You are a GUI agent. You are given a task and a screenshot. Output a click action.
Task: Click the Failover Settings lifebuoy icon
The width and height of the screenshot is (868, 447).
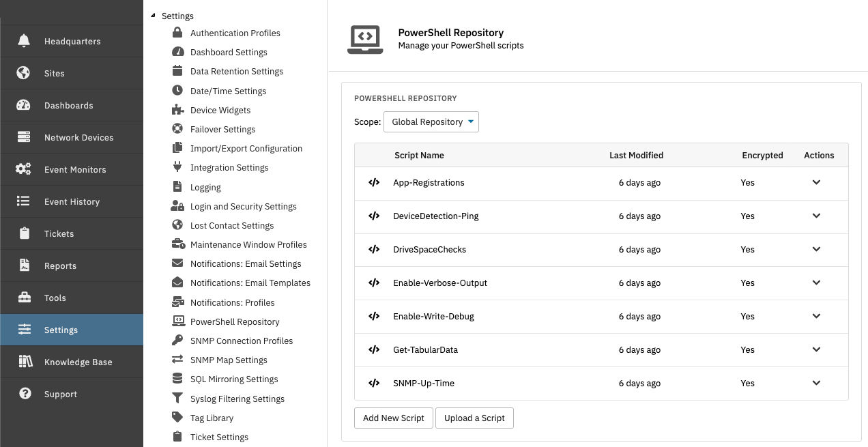point(177,129)
